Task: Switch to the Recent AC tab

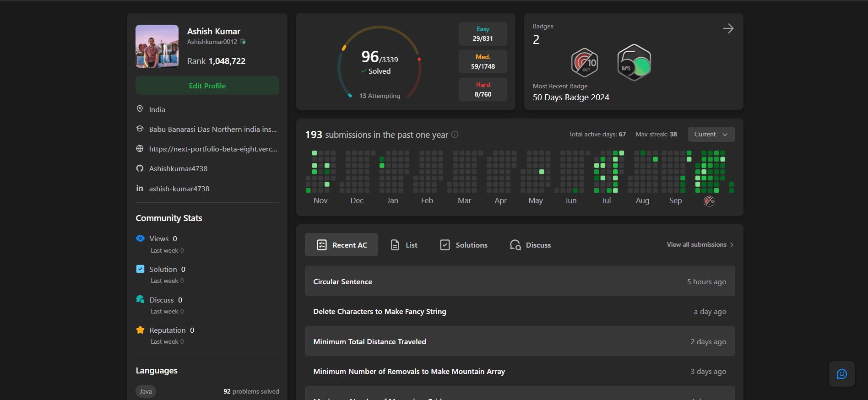Action: point(342,245)
